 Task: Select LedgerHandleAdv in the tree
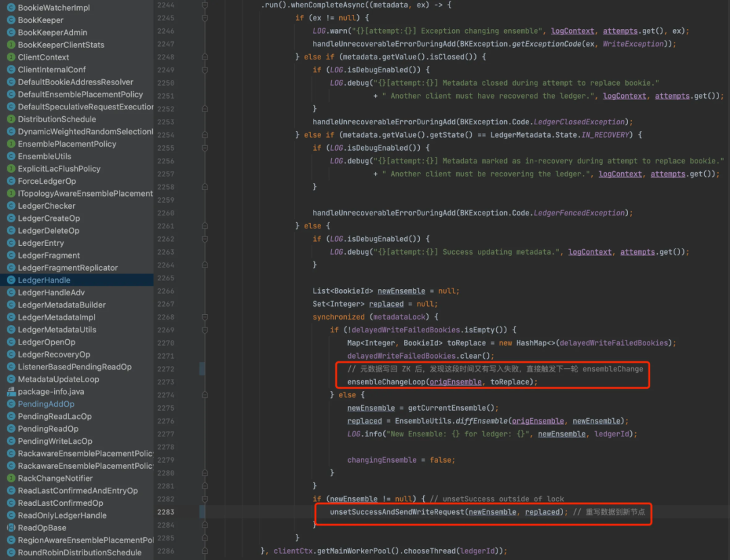pyautogui.click(x=51, y=292)
